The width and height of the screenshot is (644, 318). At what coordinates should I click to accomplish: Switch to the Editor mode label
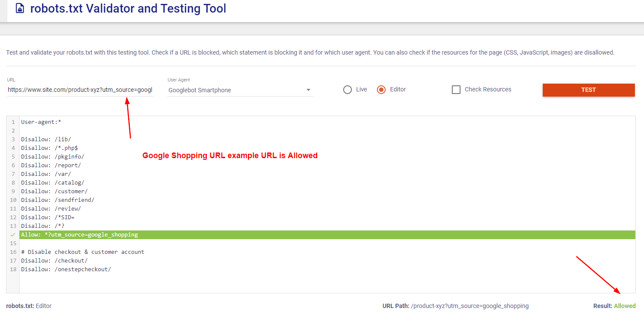coord(397,89)
